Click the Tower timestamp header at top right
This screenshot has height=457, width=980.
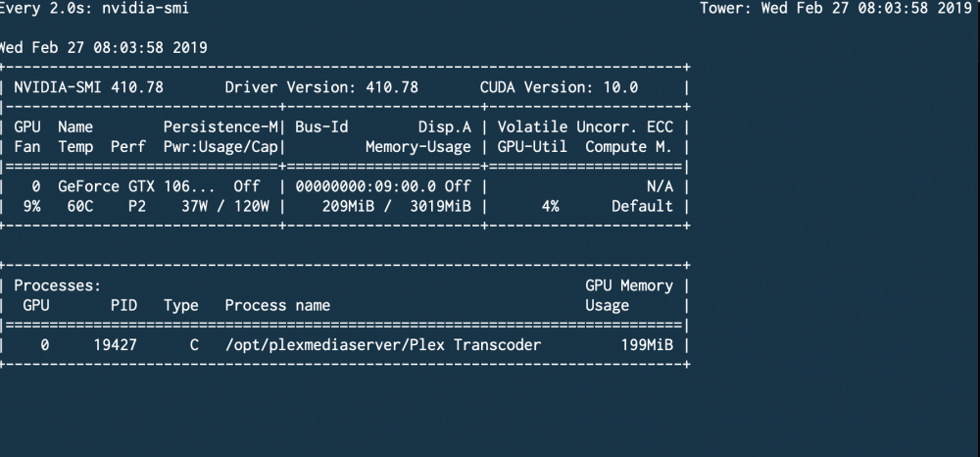pos(836,8)
